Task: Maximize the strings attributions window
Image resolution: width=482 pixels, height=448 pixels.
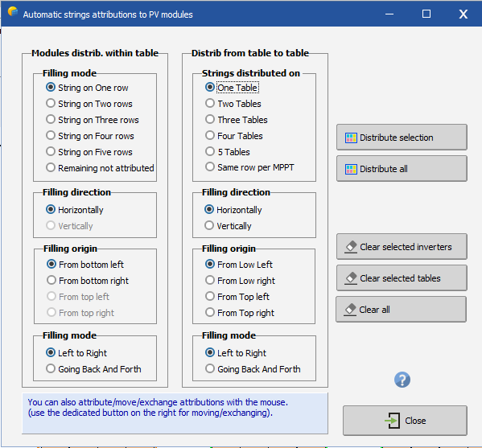Action: [426, 14]
